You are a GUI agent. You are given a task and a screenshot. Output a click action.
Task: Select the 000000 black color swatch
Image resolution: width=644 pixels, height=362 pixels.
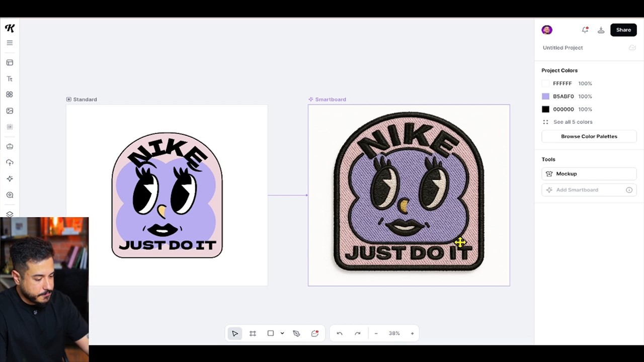pos(545,109)
